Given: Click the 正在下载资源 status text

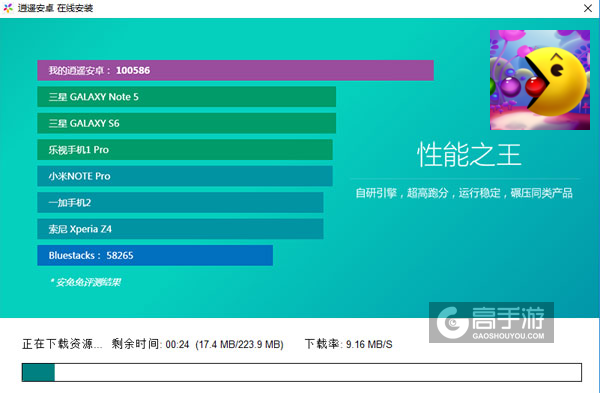Looking at the screenshot, I should click(x=62, y=344).
